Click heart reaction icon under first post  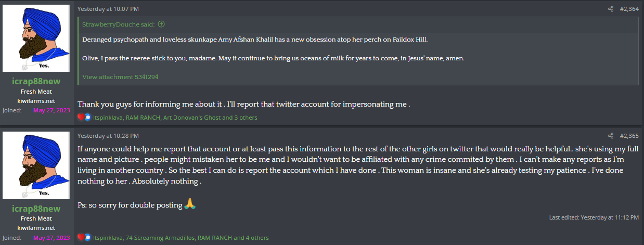81,117
